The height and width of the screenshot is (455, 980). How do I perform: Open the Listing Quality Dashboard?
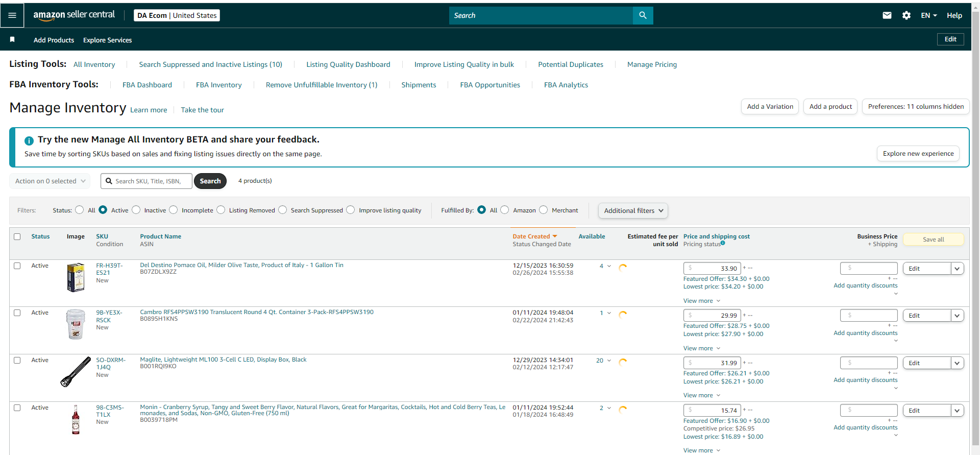pyautogui.click(x=348, y=64)
